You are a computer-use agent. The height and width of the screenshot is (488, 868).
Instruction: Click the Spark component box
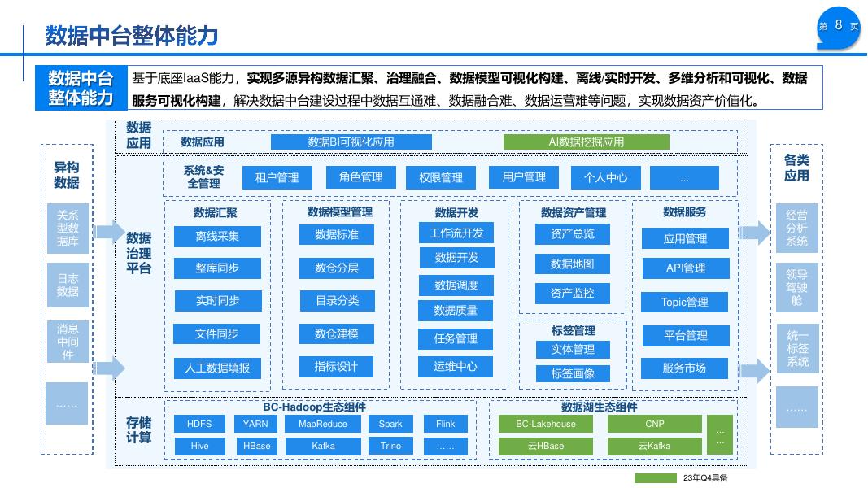(390, 424)
